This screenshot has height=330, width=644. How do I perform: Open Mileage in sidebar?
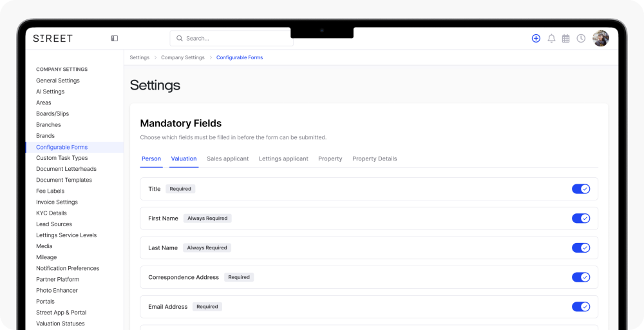tap(46, 257)
